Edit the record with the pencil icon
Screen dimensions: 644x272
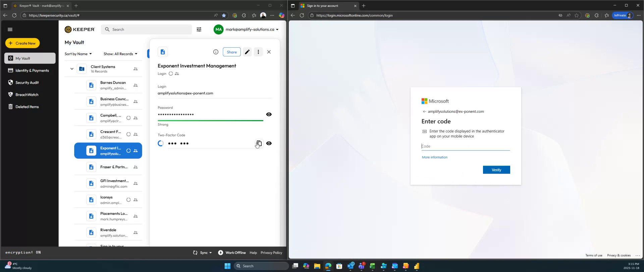coord(247,52)
